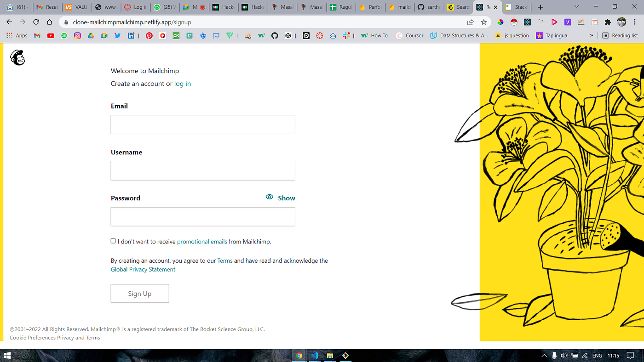This screenshot has width=644, height=362.
Task: Open the How To bookmark
Action: pos(374,35)
